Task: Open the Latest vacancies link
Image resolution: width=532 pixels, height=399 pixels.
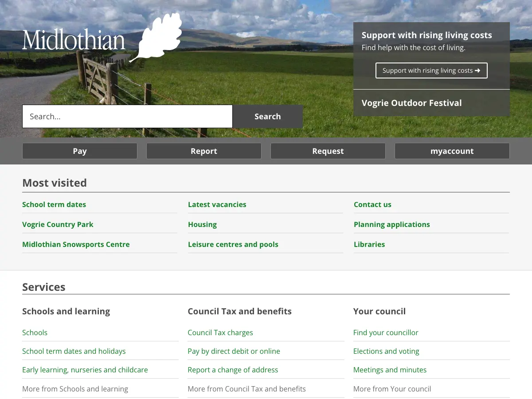Action: coord(217,204)
